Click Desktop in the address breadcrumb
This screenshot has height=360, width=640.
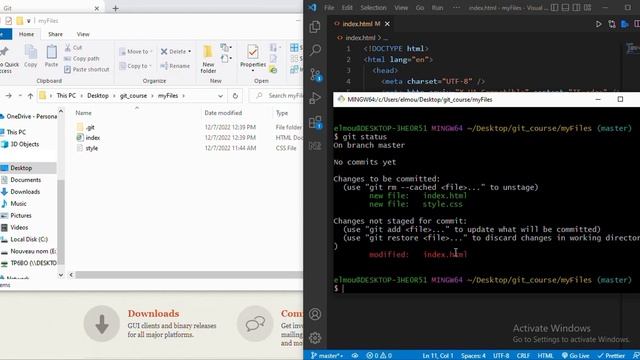click(x=98, y=96)
